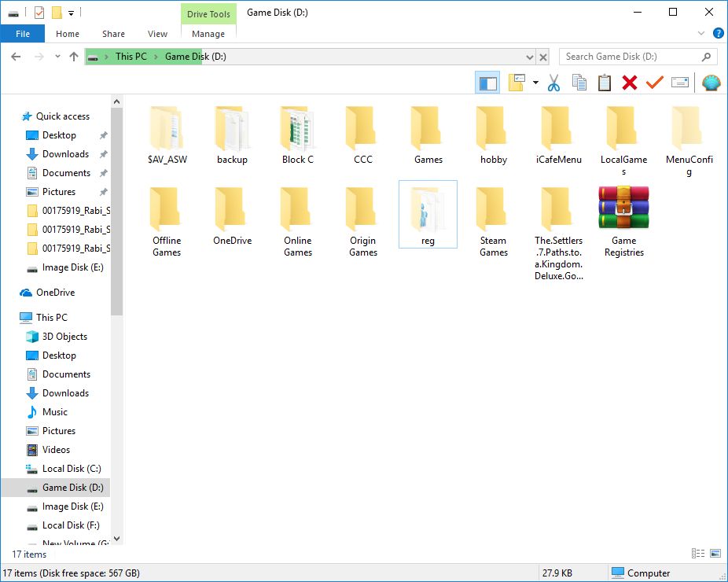Toggle the Preview pane icon
The height and width of the screenshot is (582, 728).
(487, 82)
